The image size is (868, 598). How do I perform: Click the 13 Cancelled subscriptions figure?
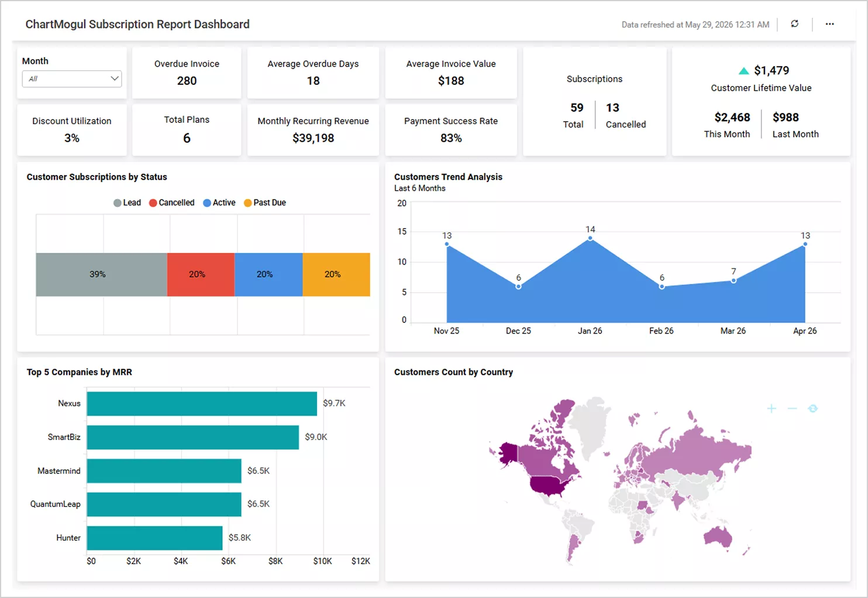(x=612, y=108)
